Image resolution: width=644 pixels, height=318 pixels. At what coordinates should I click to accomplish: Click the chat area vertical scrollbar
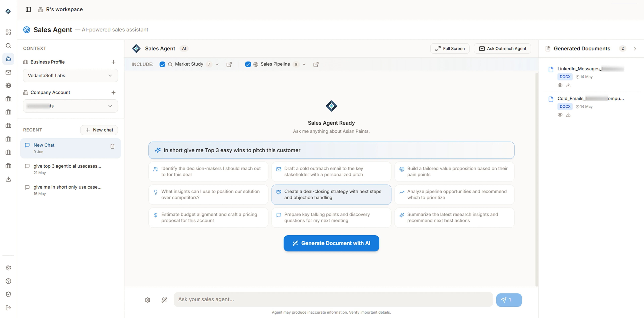point(536,179)
